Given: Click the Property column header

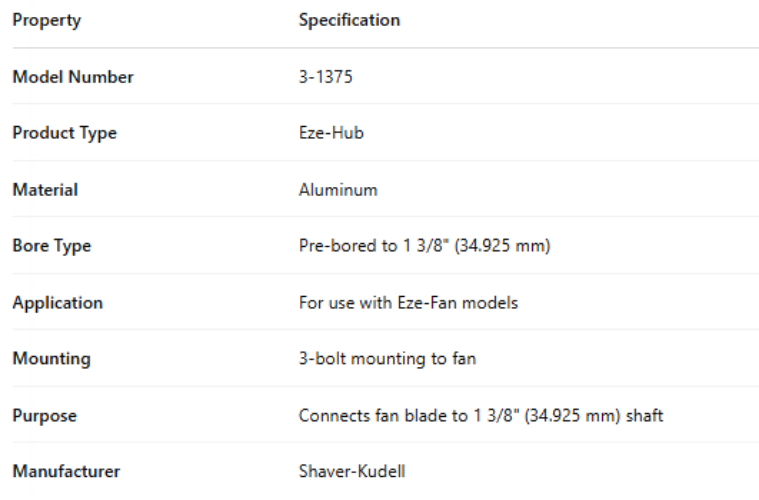Looking at the screenshot, I should click(47, 20).
